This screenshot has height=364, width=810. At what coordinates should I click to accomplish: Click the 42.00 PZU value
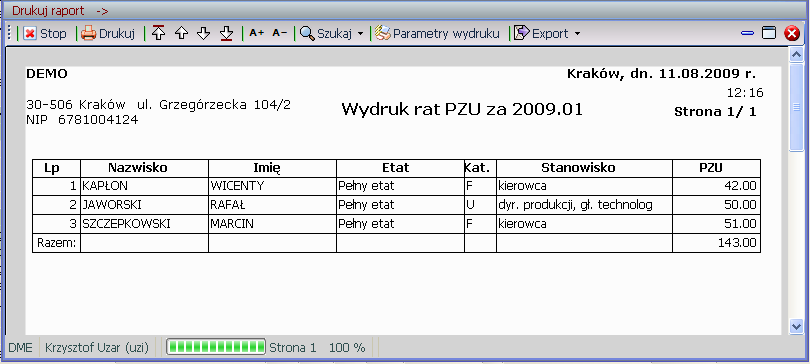(740, 186)
